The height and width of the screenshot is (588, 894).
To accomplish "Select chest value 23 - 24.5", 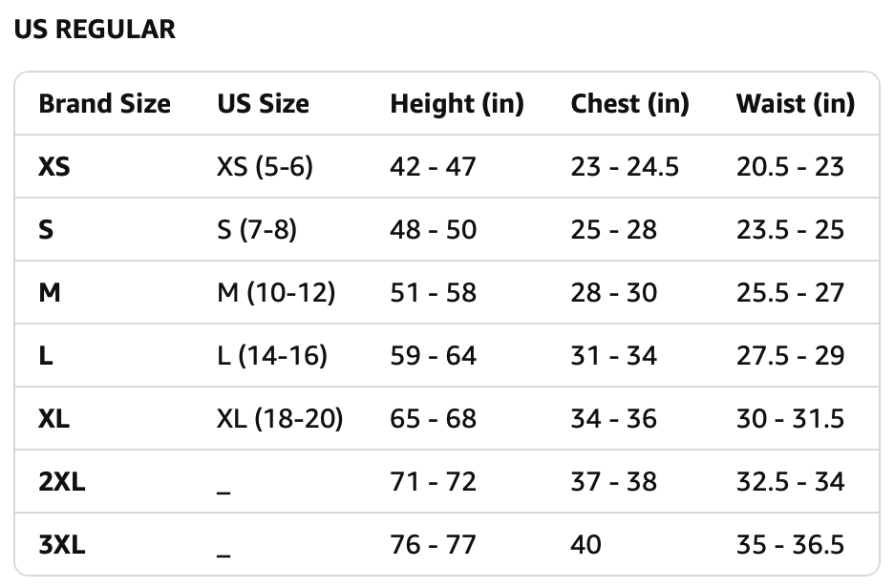I will click(x=625, y=167).
